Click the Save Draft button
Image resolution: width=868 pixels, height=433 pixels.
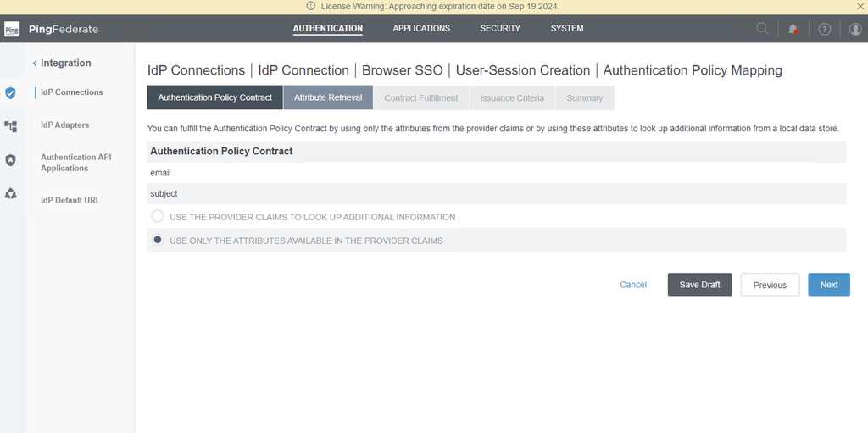tap(699, 285)
